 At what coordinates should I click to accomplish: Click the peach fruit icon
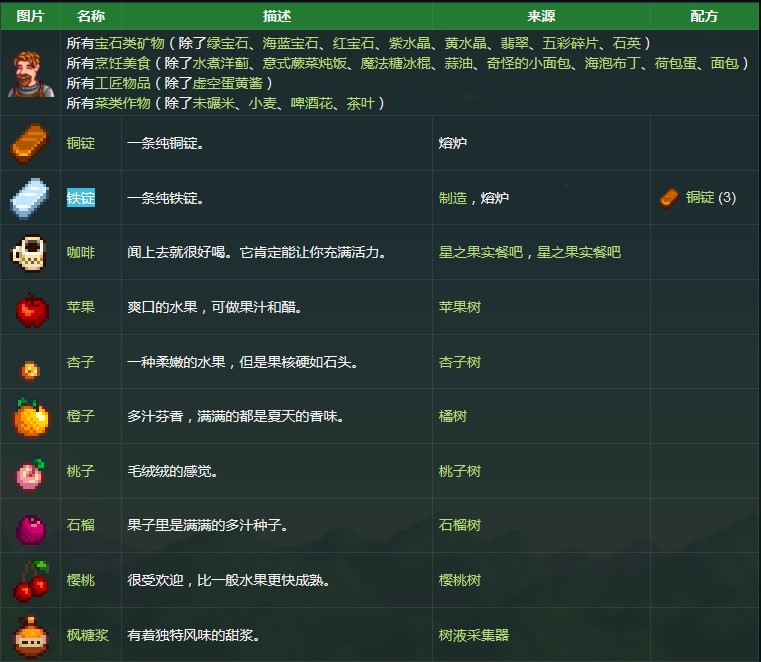pyautogui.click(x=30, y=472)
